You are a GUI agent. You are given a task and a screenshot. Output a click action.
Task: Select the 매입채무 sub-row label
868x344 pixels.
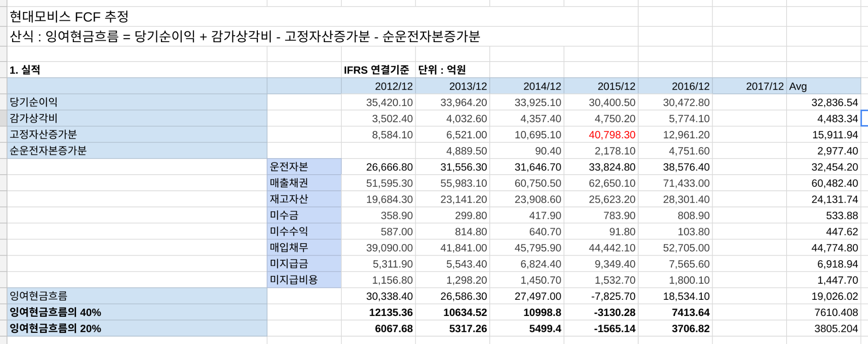304,247
